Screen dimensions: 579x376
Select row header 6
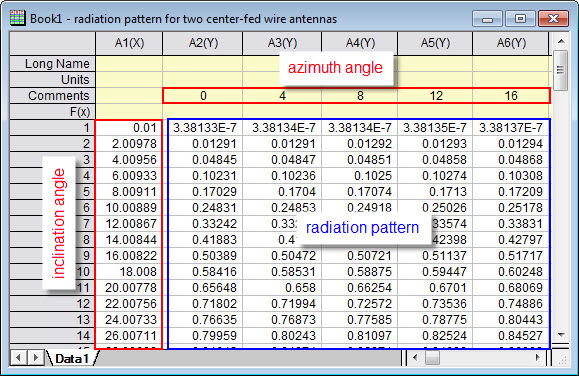(x=52, y=208)
